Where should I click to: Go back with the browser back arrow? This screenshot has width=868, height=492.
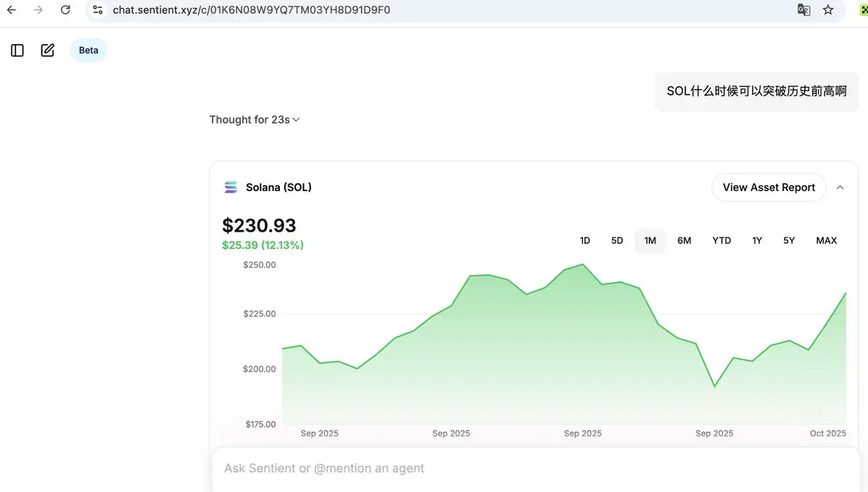12,10
